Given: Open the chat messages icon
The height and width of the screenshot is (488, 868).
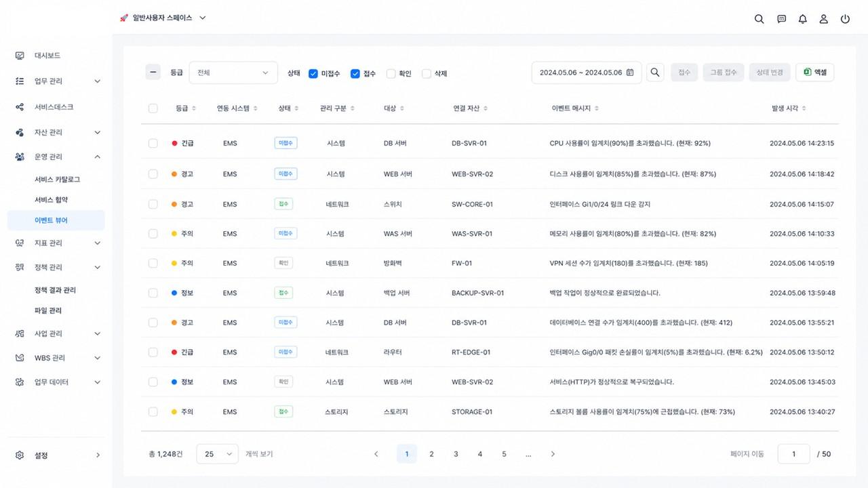Looking at the screenshot, I should [x=781, y=19].
